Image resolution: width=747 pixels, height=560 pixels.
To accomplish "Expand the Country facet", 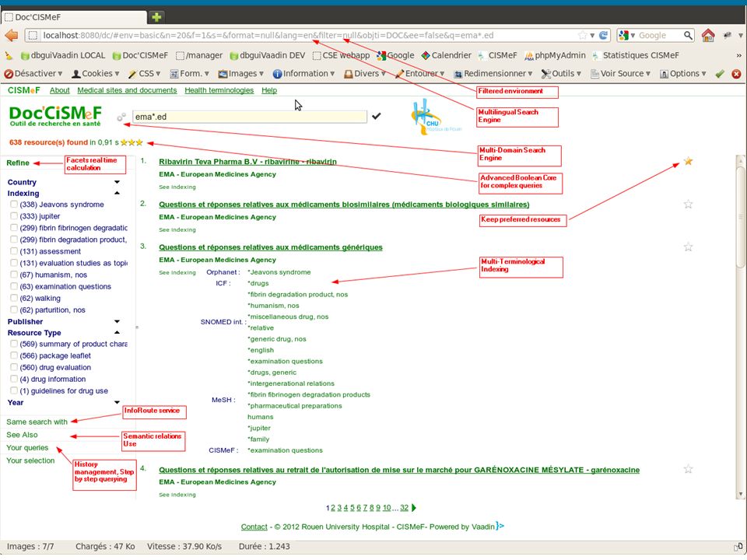I will 117,182.
